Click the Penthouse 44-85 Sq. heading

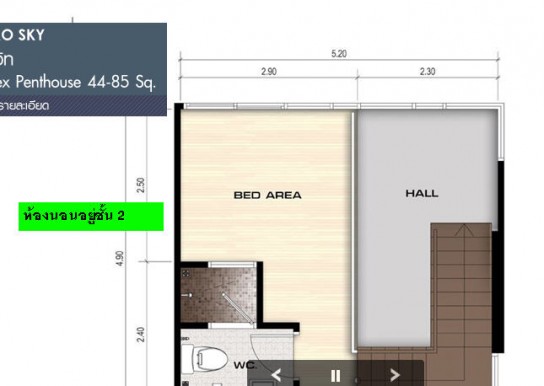point(85,83)
